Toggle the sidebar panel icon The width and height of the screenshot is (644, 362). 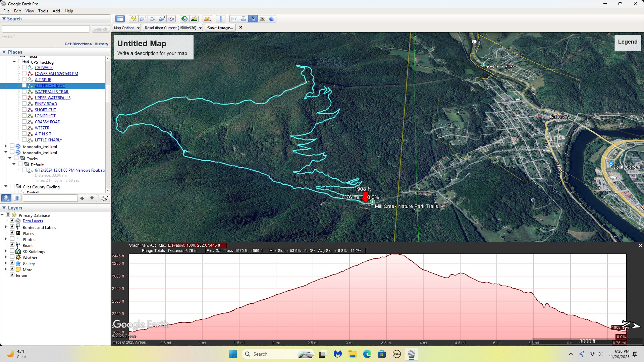120,19
